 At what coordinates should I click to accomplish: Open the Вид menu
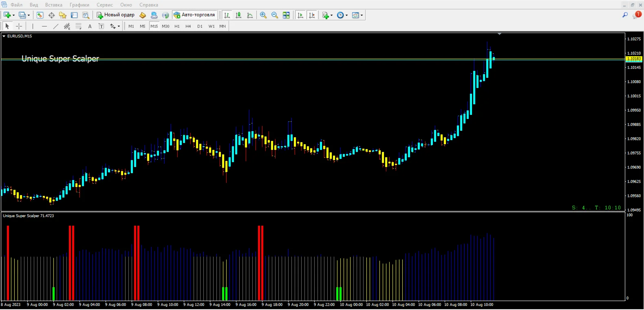point(34,5)
